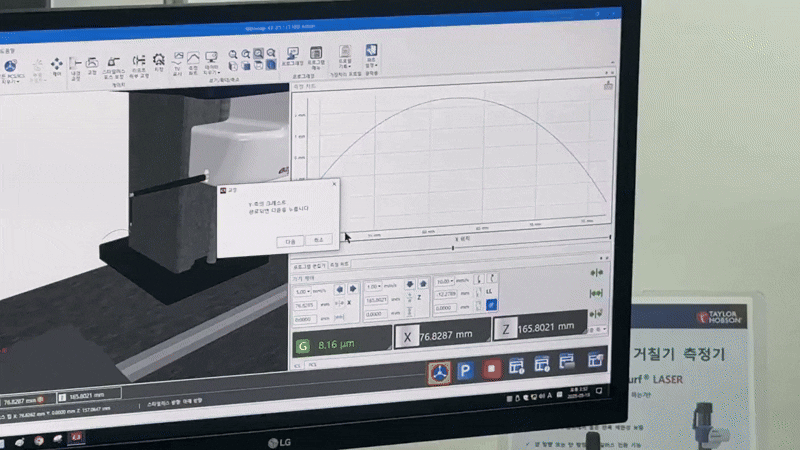The width and height of the screenshot is (800, 450).
Task: Click the third view icon under magnifiers
Action: [258, 65]
